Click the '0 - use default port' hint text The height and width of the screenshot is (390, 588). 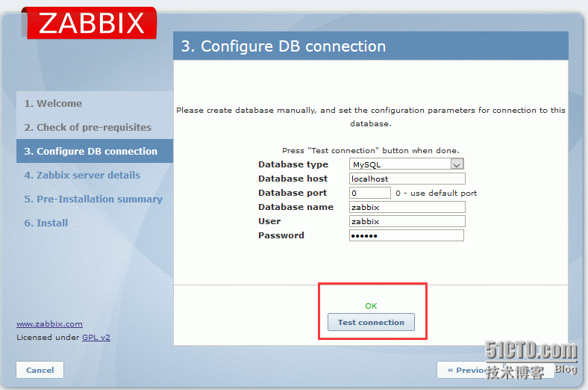point(436,194)
